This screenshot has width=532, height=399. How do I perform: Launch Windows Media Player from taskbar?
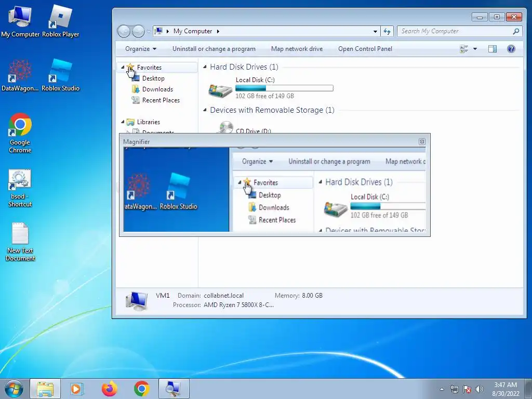[x=77, y=389]
